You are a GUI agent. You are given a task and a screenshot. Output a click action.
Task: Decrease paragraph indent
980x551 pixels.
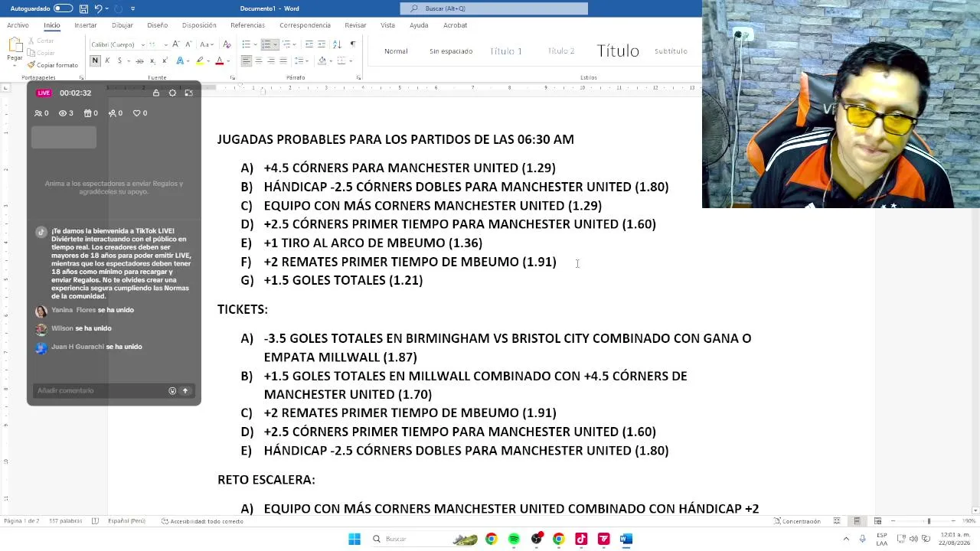309,44
